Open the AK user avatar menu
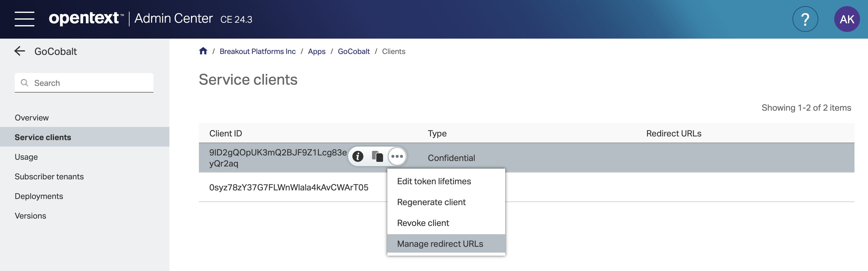868x271 pixels. (x=847, y=19)
